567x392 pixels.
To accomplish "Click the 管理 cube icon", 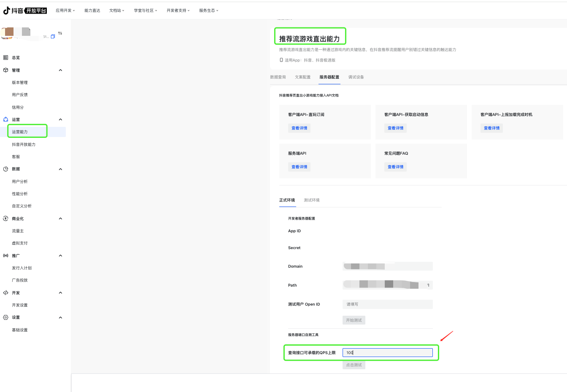I will point(5,70).
